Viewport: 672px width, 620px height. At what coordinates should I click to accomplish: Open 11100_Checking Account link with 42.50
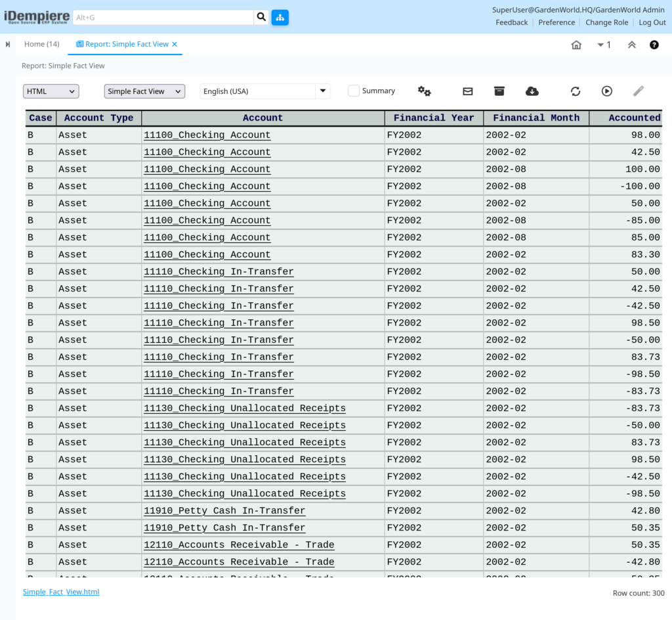point(207,152)
